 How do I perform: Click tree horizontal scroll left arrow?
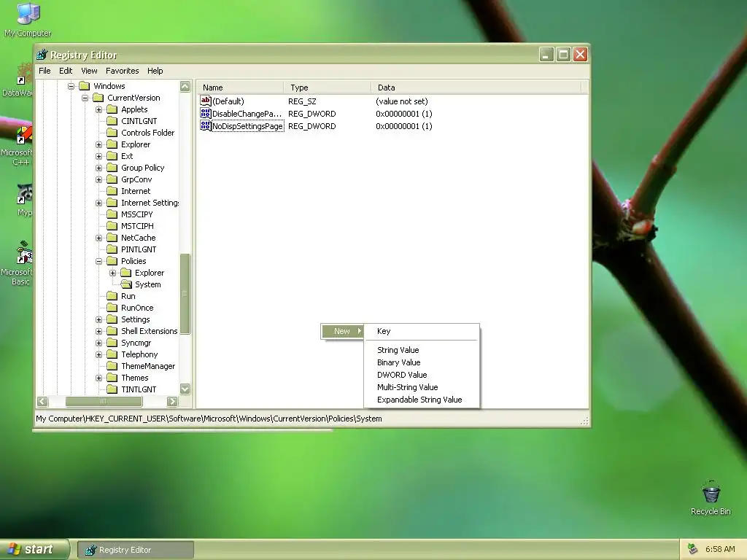pos(42,402)
